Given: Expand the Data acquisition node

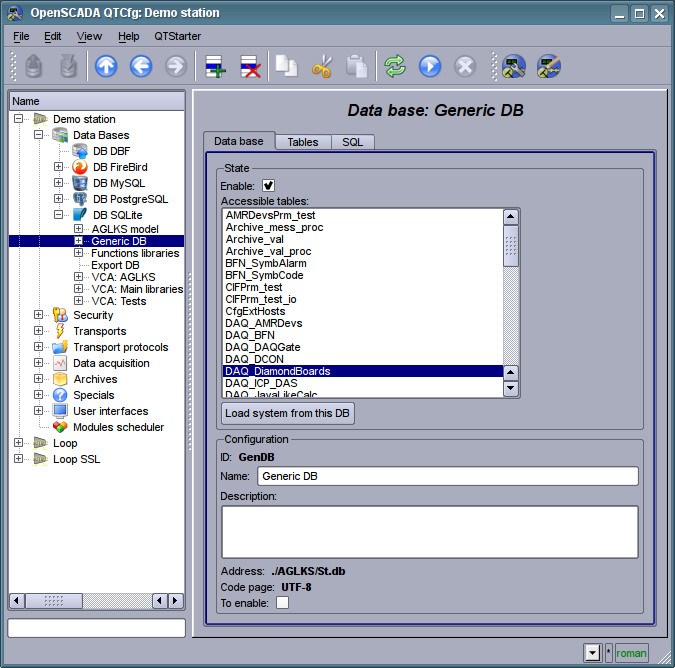Looking at the screenshot, I should [x=38, y=363].
